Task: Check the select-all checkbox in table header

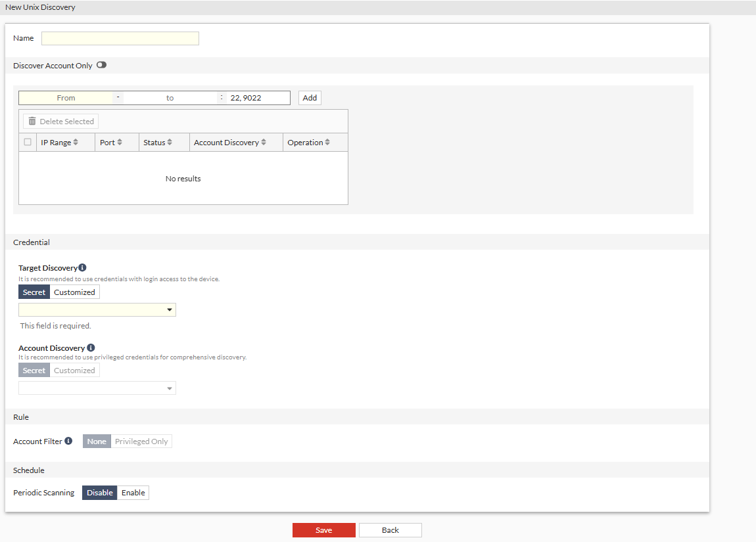Action: coord(27,142)
